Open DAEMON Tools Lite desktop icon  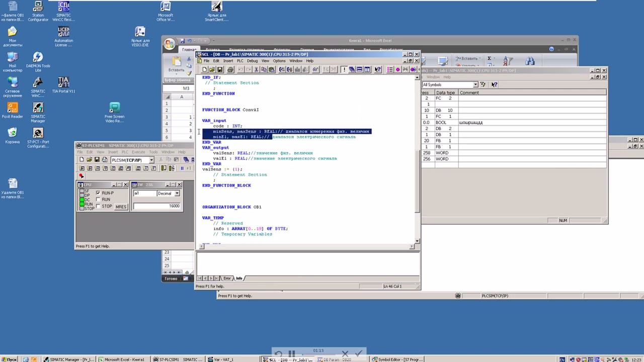pos(38,62)
